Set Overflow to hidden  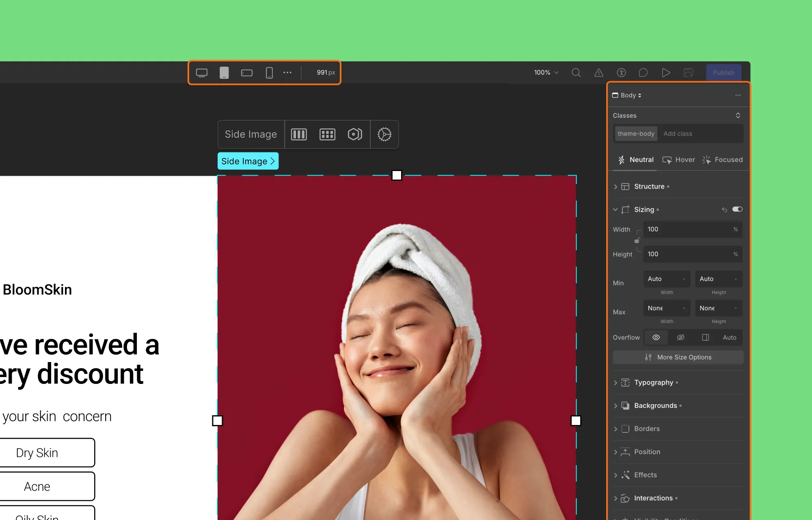pyautogui.click(x=681, y=337)
